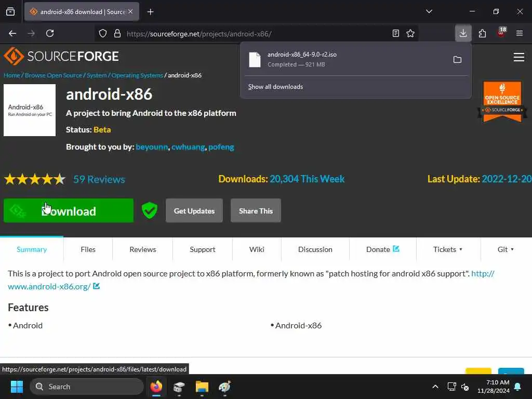Click Firefox icon in taskbar
The width and height of the screenshot is (532, 399).
pyautogui.click(x=156, y=387)
